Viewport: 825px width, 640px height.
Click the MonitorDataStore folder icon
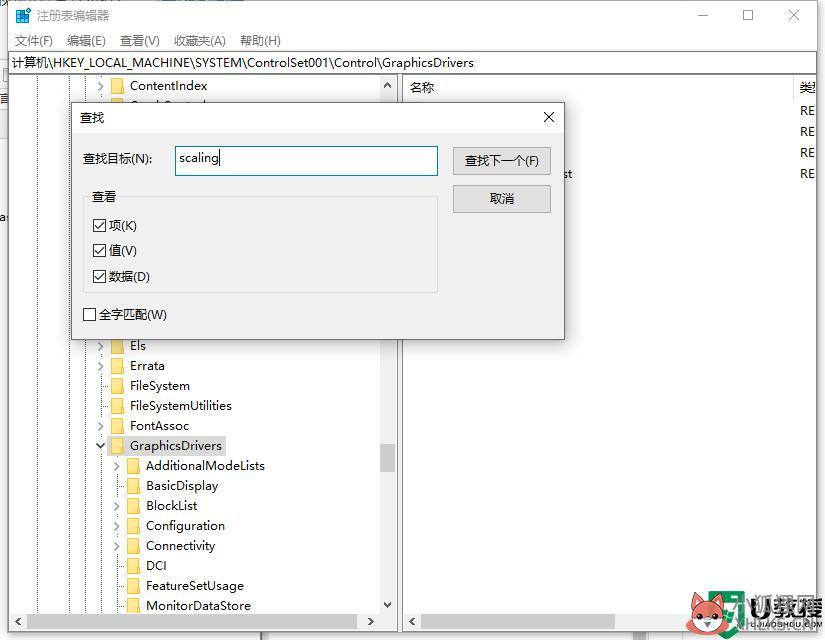[x=134, y=605]
